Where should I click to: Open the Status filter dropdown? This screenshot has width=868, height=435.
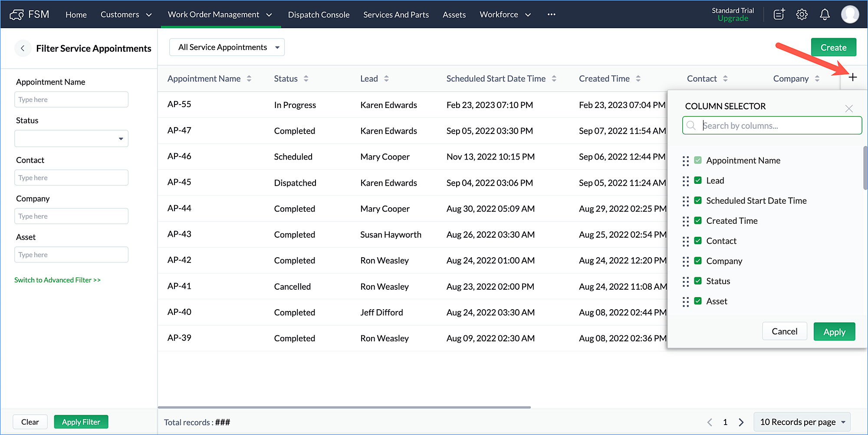coord(71,139)
